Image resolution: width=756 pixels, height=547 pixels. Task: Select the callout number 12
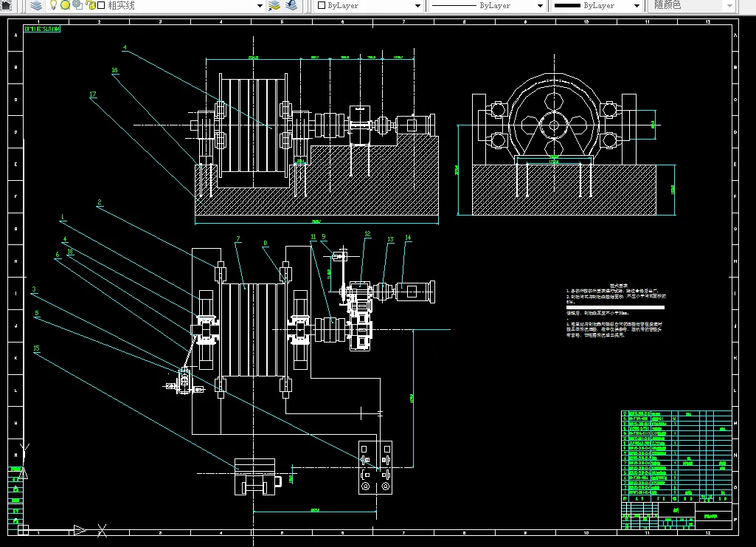point(367,234)
